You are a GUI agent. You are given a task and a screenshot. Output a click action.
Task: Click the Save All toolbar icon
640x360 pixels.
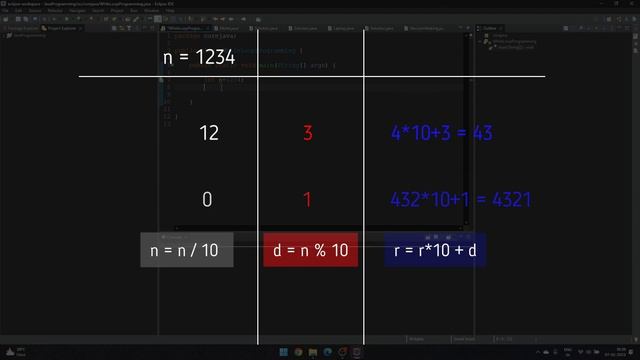26,19
